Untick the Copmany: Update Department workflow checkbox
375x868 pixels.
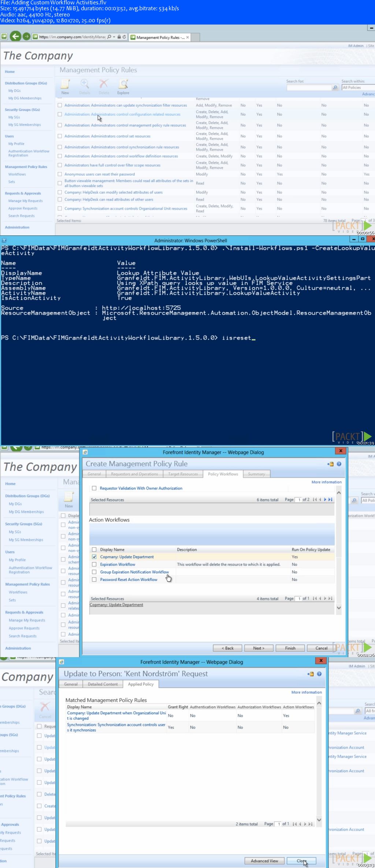pyautogui.click(x=94, y=557)
